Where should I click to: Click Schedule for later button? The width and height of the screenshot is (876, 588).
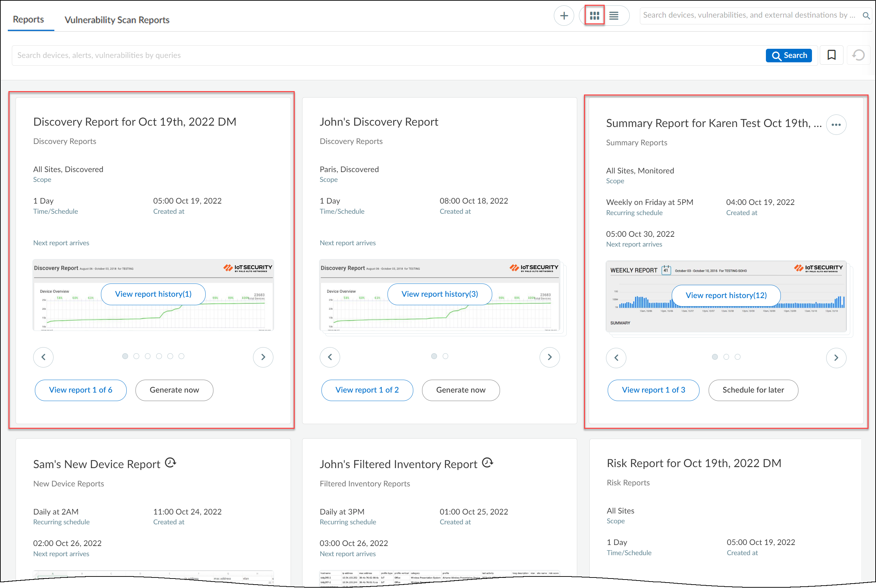pos(753,390)
